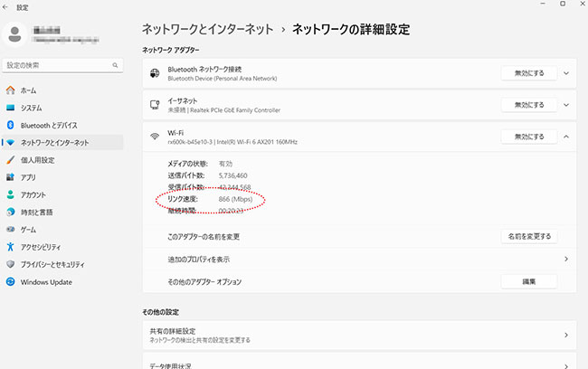The width and height of the screenshot is (588, 369).
Task: Select 個人用設定 in the sidebar
Action: tap(37, 160)
